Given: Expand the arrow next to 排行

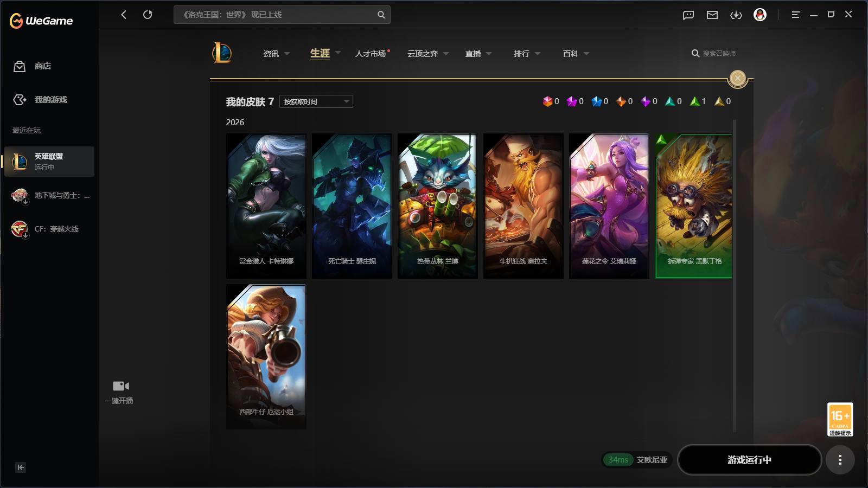Looking at the screenshot, I should 538,54.
